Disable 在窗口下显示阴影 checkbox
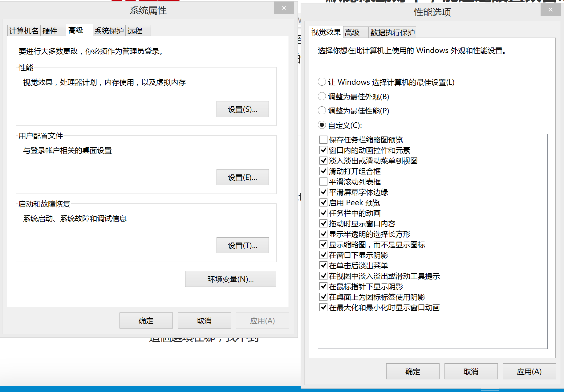The image size is (564, 392). pyautogui.click(x=323, y=255)
